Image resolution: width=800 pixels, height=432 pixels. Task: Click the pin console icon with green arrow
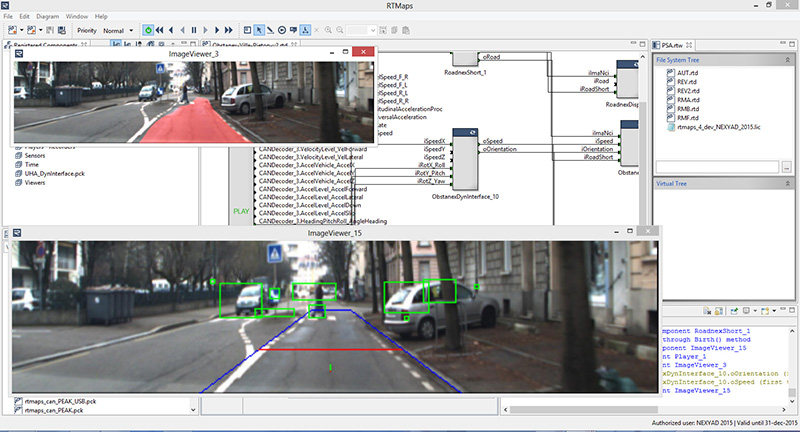point(734,311)
